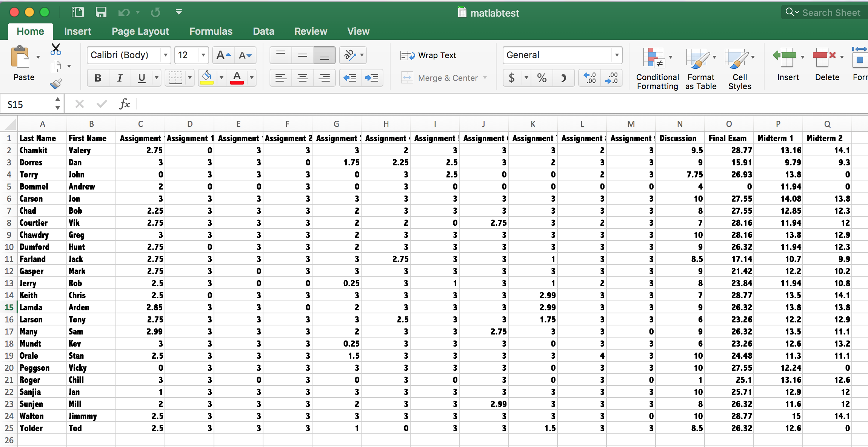Click the Insert Function fx icon
The height and width of the screenshot is (447, 868).
(x=125, y=104)
